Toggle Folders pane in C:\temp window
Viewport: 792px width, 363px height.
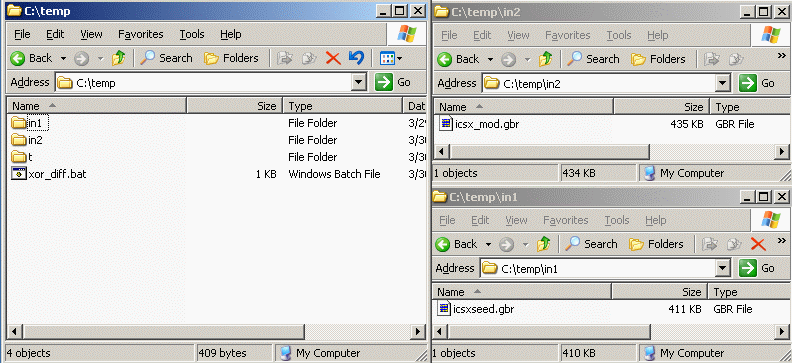(x=231, y=59)
